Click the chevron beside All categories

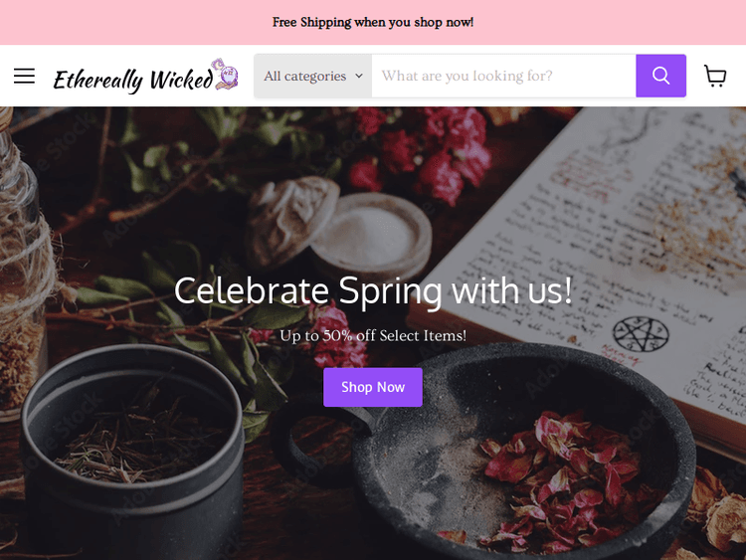pos(359,76)
